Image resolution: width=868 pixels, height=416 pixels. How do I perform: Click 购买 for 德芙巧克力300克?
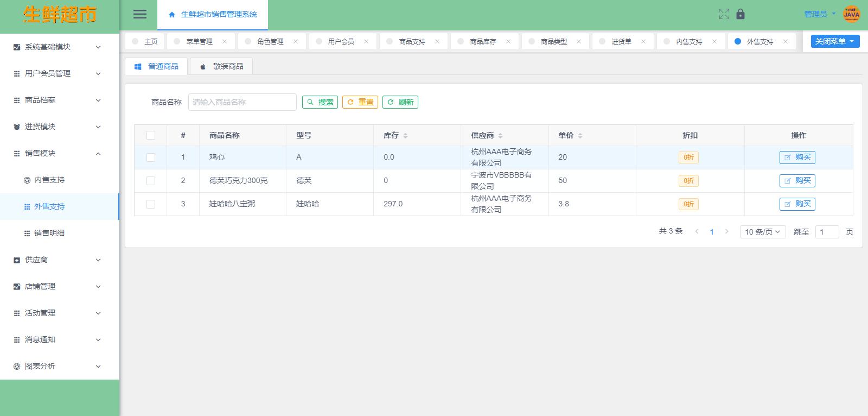797,181
